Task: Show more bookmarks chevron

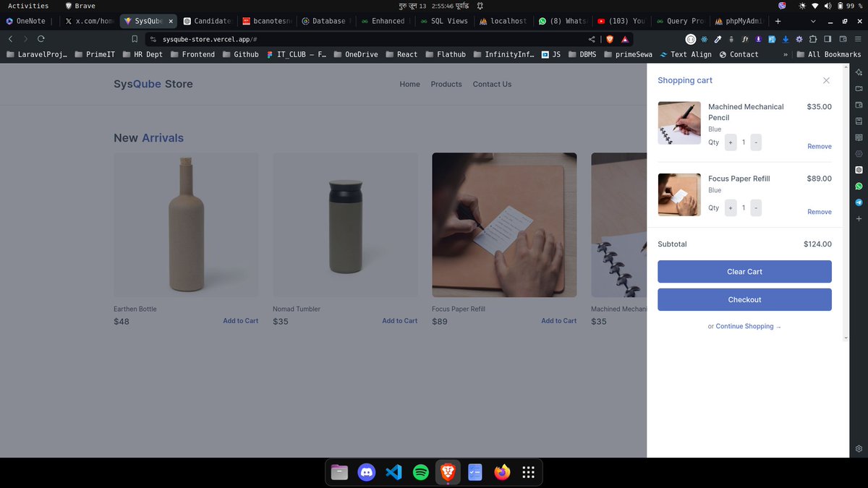Action: (x=785, y=54)
